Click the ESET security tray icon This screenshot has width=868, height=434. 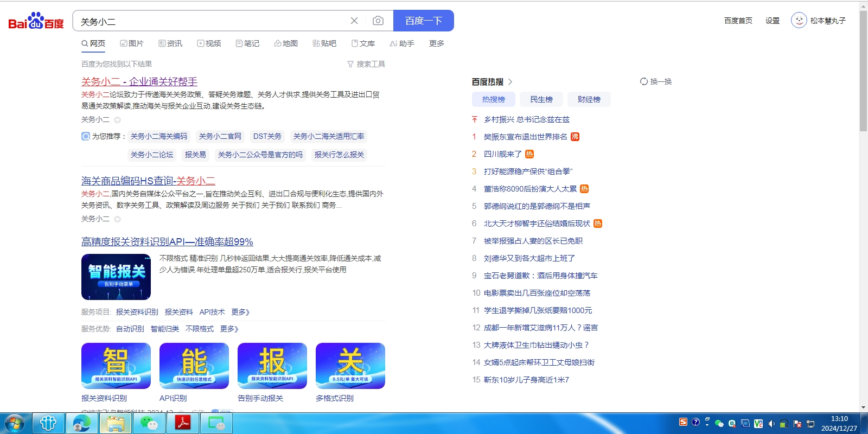[x=732, y=424]
